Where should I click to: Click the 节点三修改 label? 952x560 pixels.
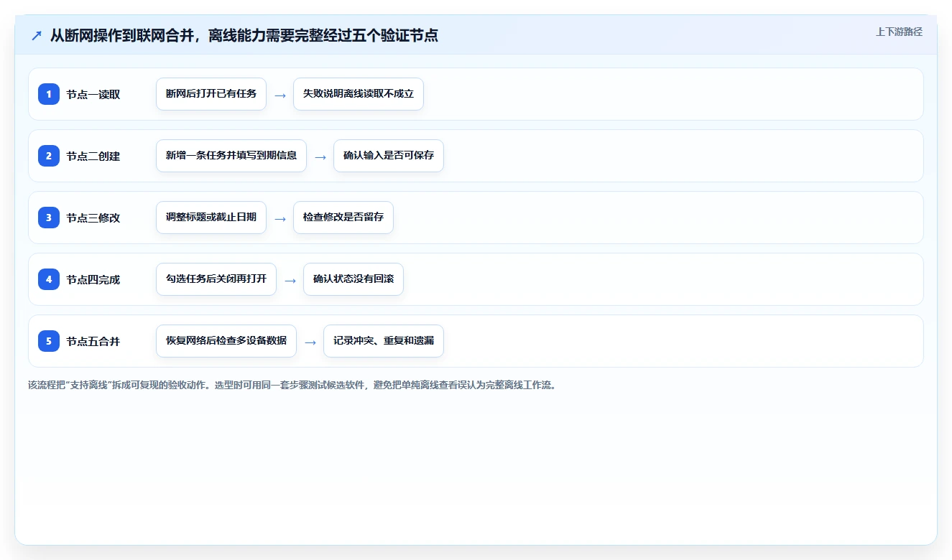(x=93, y=218)
